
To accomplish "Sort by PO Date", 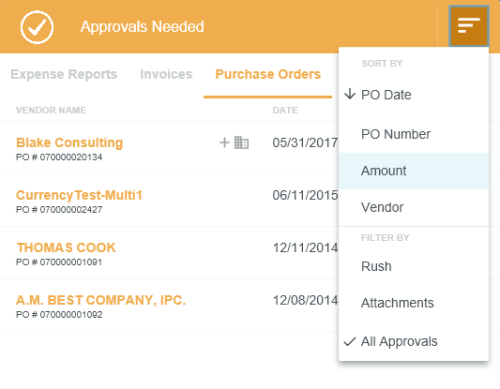I will 414,95.
